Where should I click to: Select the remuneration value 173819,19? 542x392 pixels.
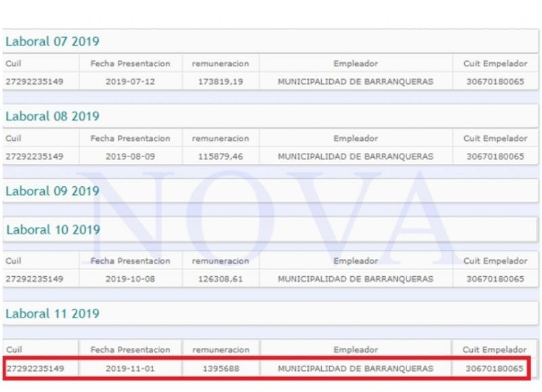[221, 82]
